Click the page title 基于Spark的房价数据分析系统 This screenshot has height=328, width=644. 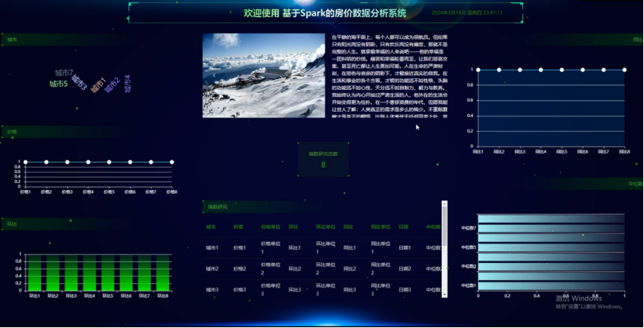[x=344, y=13]
